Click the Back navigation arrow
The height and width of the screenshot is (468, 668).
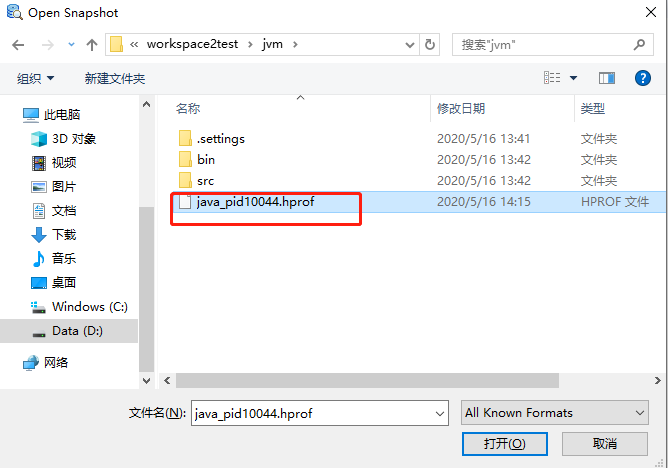pyautogui.click(x=18, y=45)
